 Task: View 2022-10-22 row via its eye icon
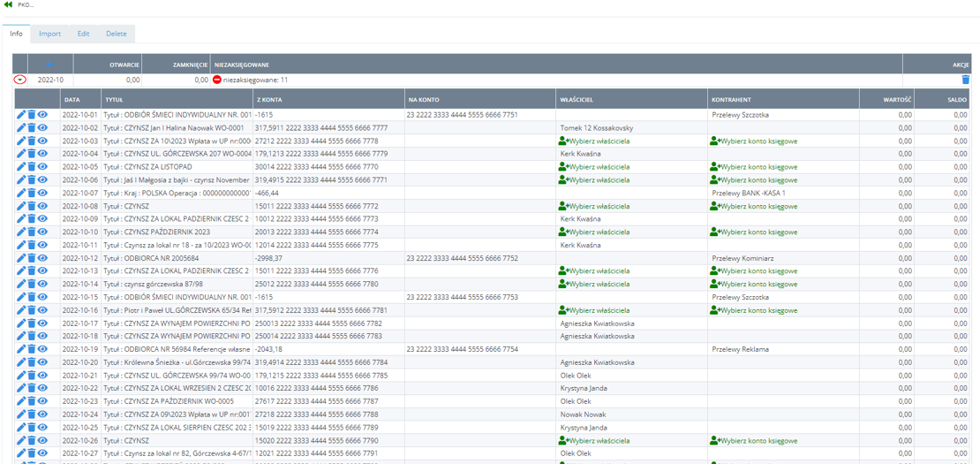coord(42,388)
